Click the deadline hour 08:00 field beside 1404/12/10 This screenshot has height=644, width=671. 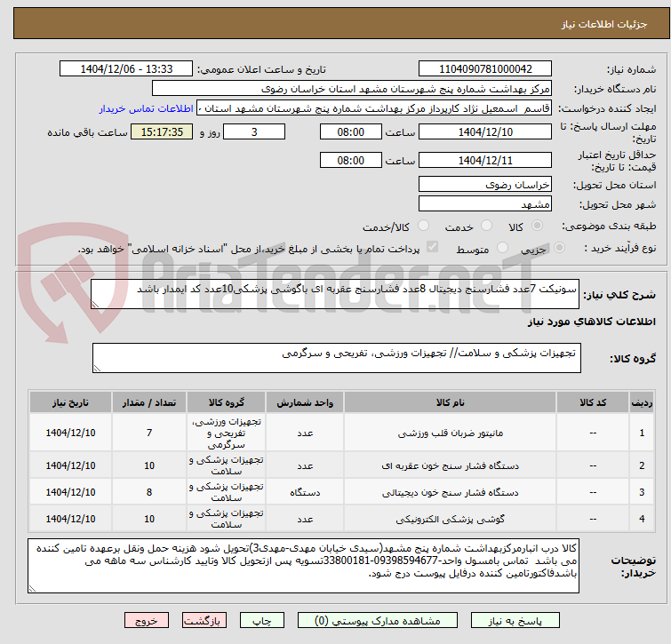[350, 131]
